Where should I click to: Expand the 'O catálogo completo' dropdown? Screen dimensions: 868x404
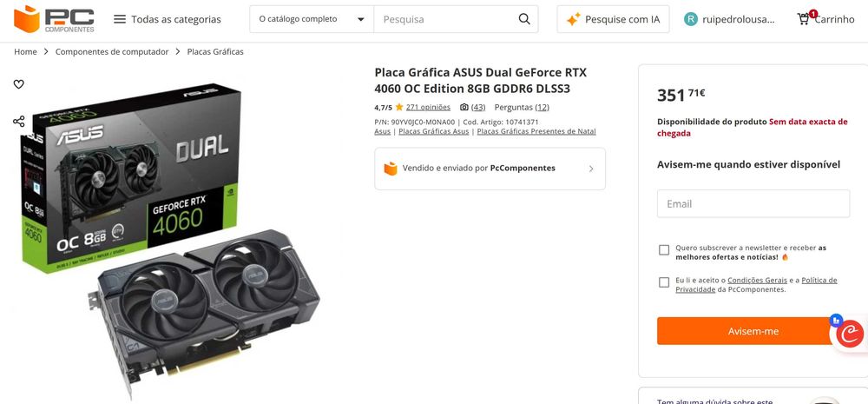[312, 19]
